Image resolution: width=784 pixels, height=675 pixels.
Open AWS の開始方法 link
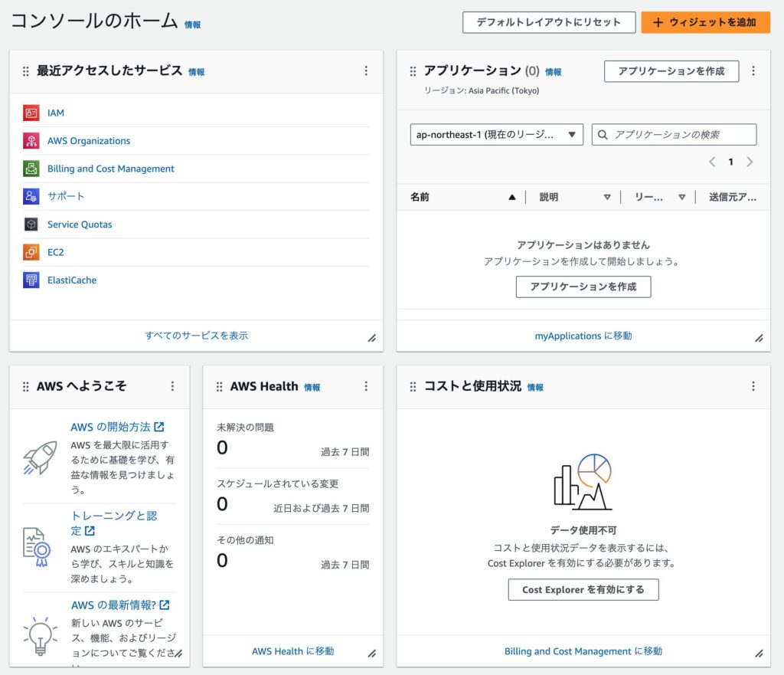pos(117,427)
